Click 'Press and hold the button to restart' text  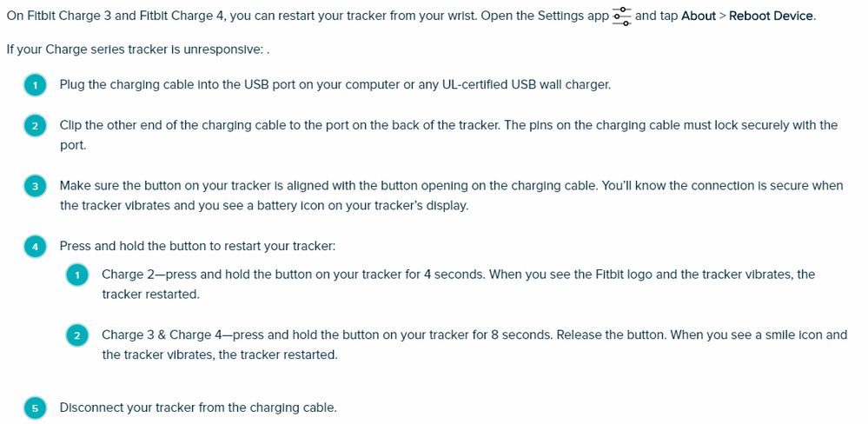point(197,247)
